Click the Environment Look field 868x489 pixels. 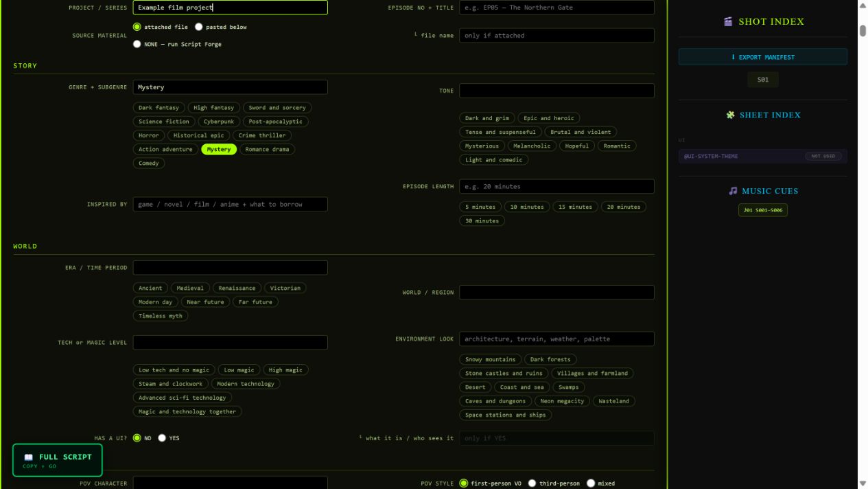(556, 339)
